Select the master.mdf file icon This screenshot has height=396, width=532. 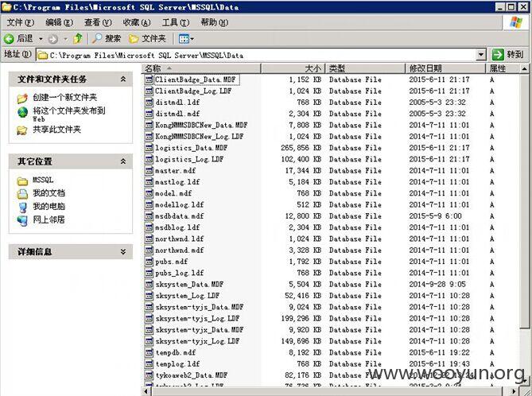[149, 171]
